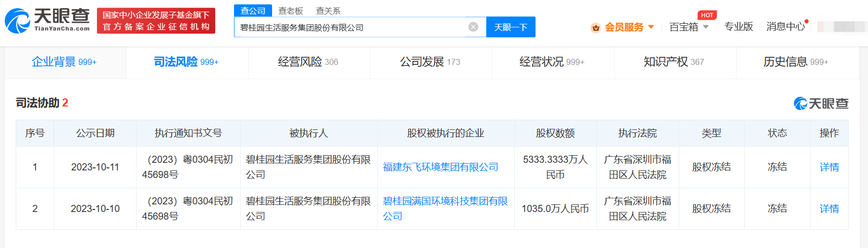Open the 碧桂园满国环境科技集团有限公司 company link

(x=445, y=208)
